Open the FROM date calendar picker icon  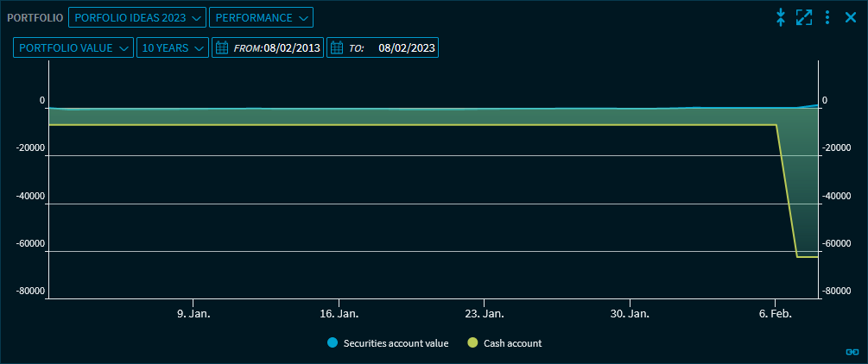coord(222,48)
